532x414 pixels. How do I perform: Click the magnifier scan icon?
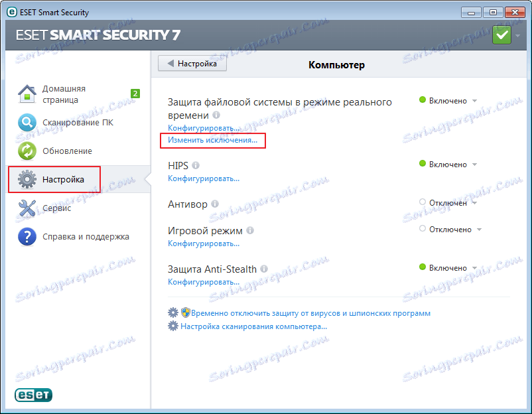[x=27, y=123]
